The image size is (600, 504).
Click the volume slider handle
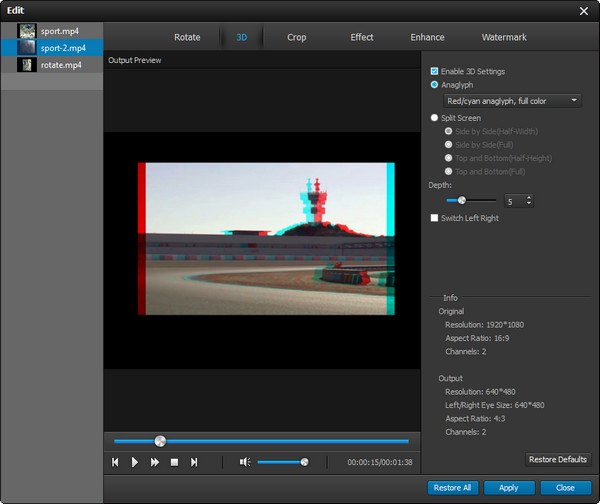305,462
